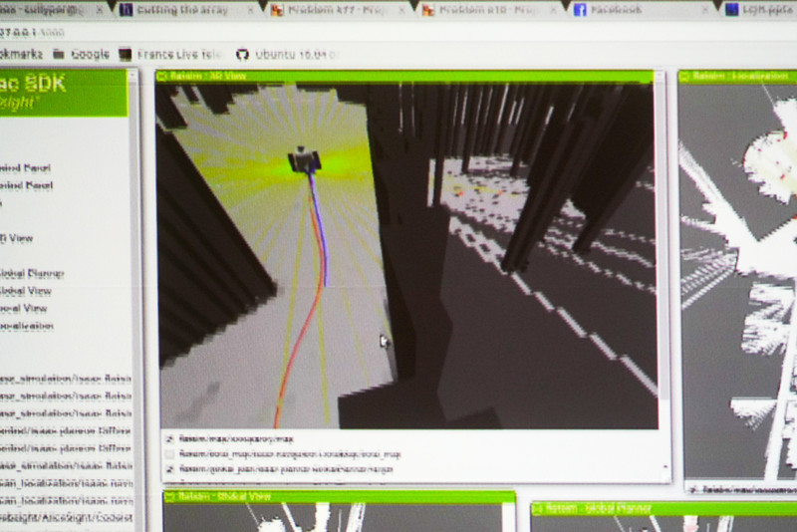
Task: Click the Global View window title icon
Action: (170, 496)
